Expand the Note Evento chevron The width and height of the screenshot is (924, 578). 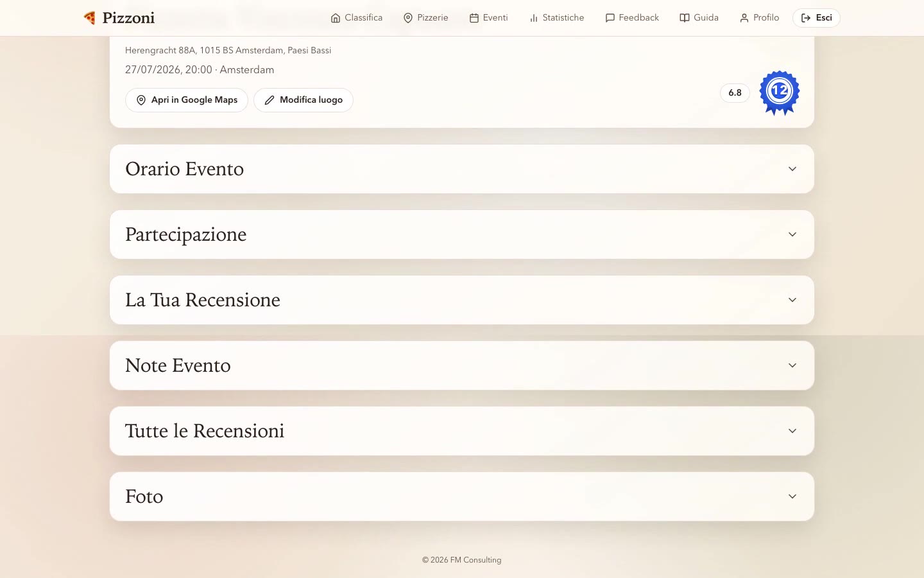(792, 365)
